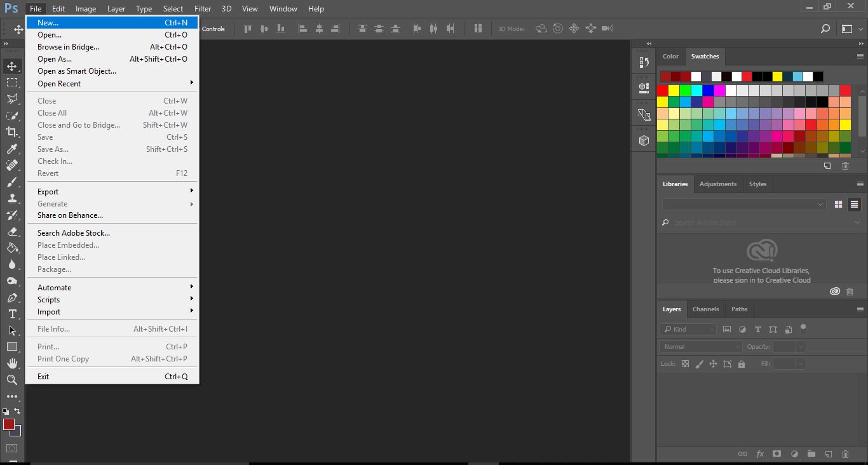Select the Eyedropper tool
Screen dimensions: 868x465
(11, 148)
